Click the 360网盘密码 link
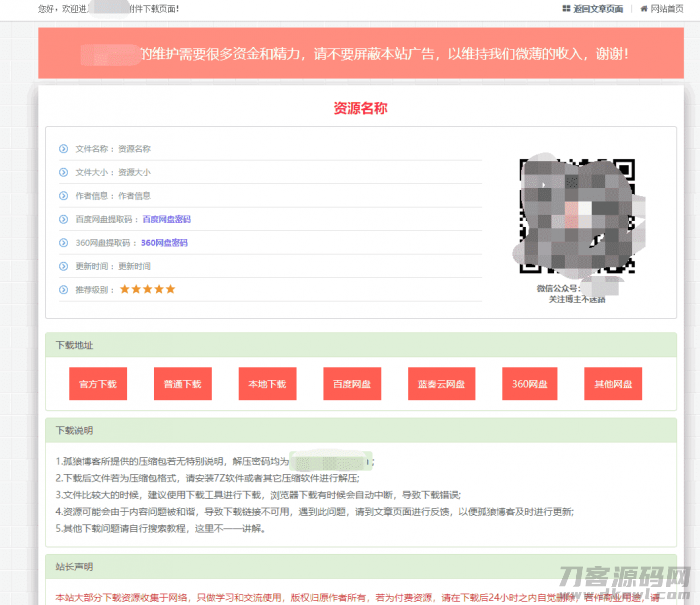This screenshot has width=700, height=605. pyautogui.click(x=164, y=243)
